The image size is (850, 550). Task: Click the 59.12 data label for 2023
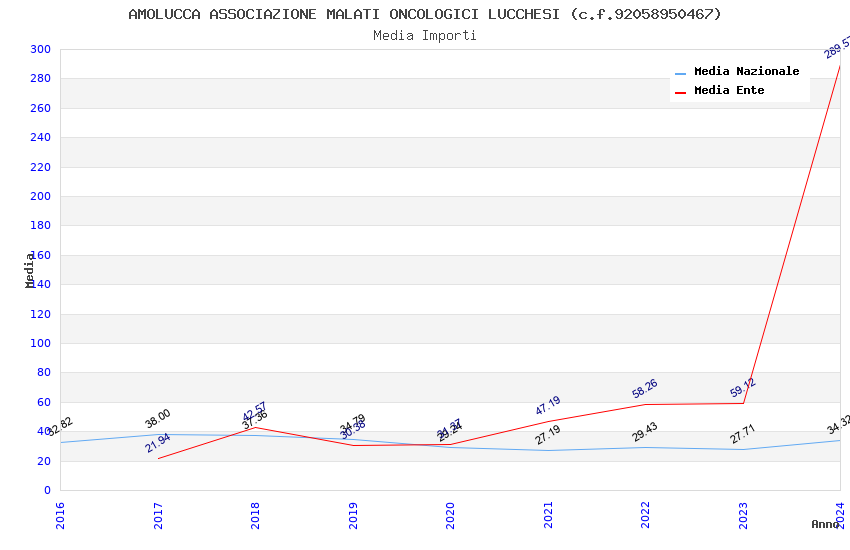coord(743,387)
